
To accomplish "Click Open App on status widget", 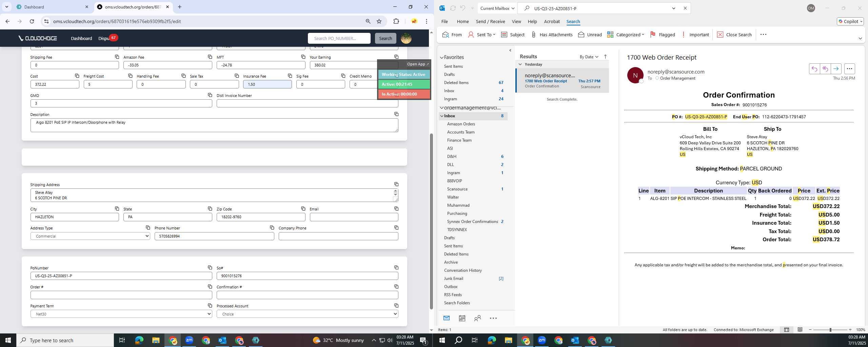I will coord(418,64).
